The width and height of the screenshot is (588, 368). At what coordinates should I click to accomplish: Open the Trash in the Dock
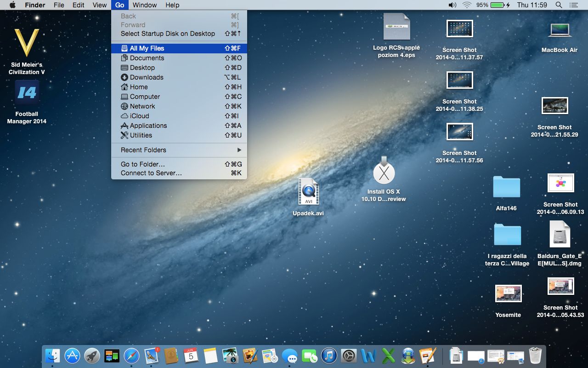click(x=535, y=356)
